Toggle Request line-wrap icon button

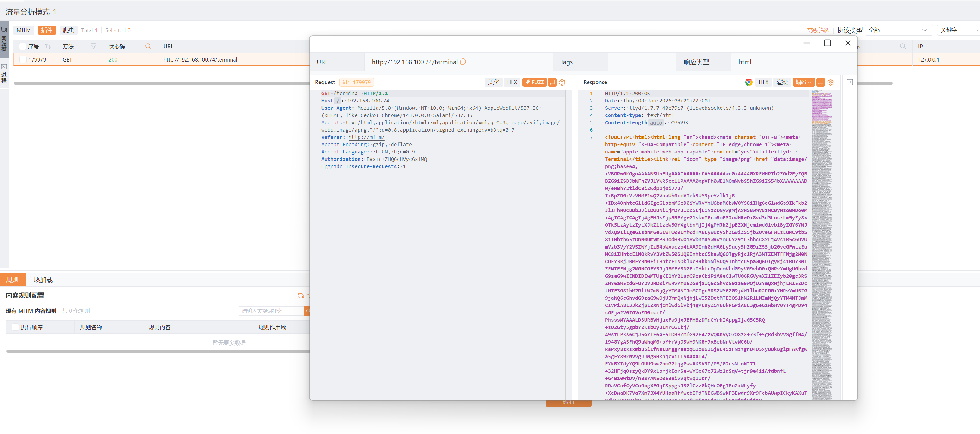pos(552,82)
